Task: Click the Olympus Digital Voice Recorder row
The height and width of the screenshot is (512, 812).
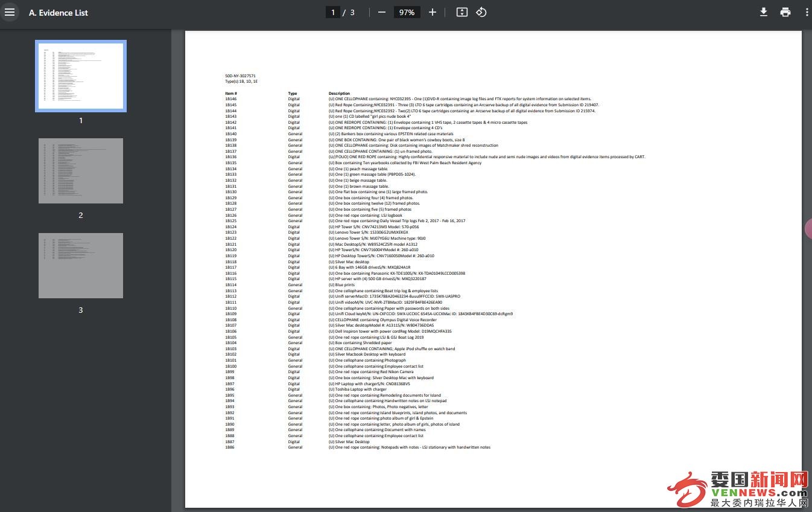Action: 382,320
